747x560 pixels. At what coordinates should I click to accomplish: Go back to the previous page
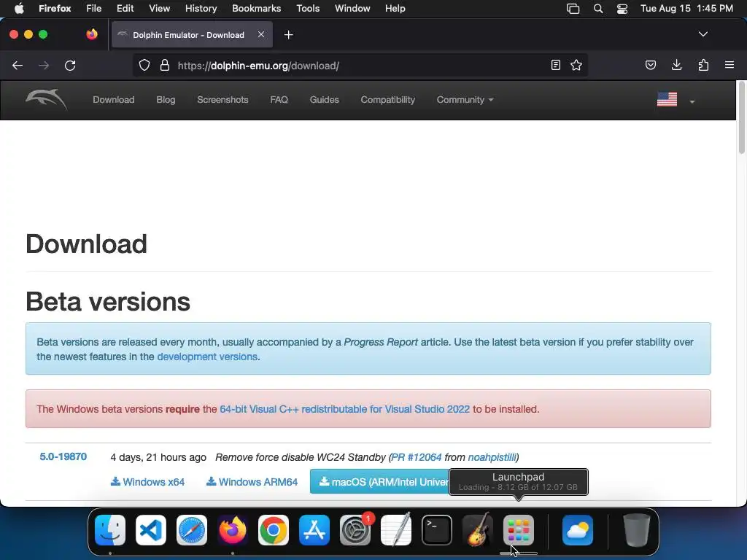18,66
